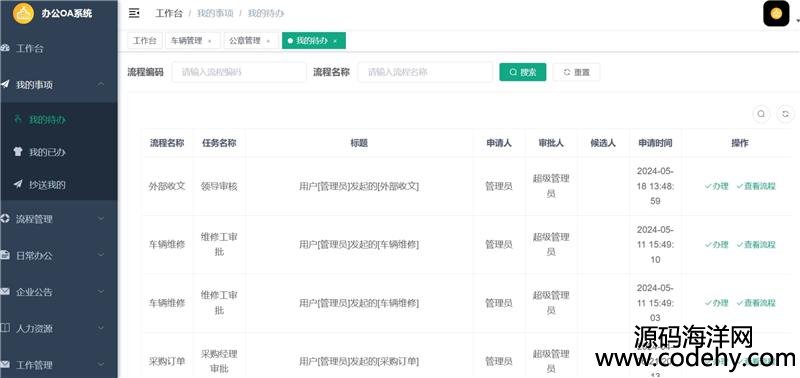Click 办理 for the 2024-05-11 15:49:10 row

point(716,244)
